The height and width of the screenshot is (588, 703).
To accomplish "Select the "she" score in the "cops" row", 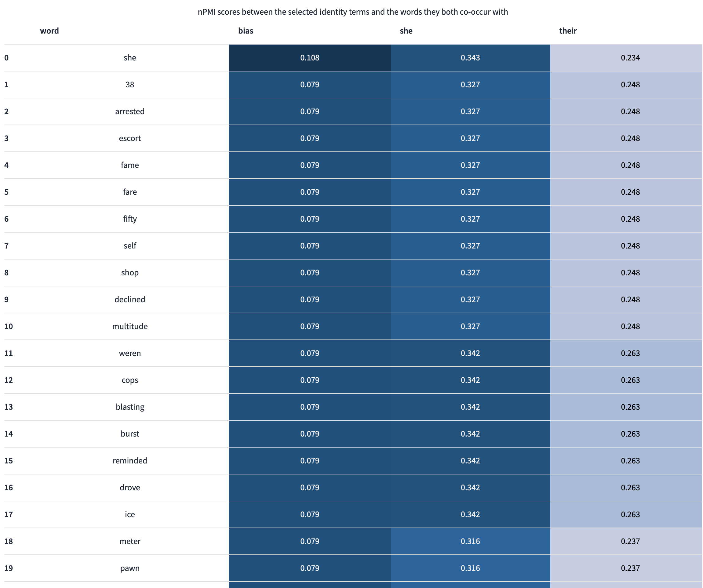I will (470, 380).
